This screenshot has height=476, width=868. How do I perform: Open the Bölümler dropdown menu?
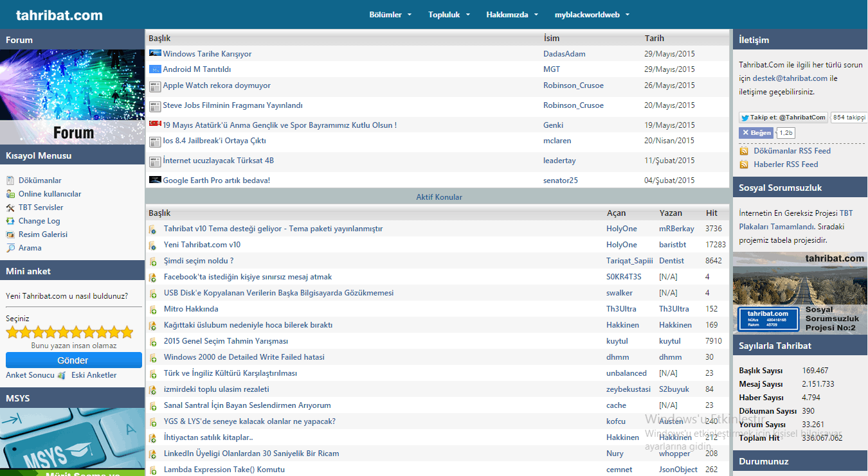pos(390,15)
